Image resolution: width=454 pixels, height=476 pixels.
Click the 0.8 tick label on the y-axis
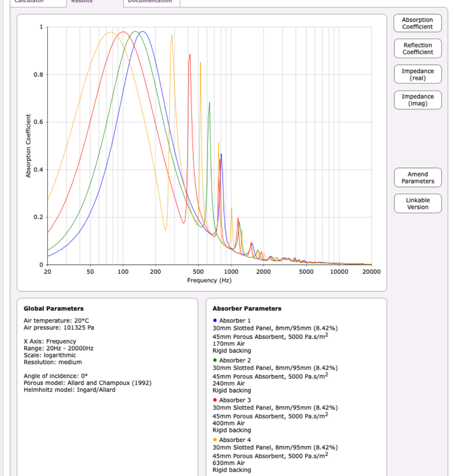click(38, 75)
